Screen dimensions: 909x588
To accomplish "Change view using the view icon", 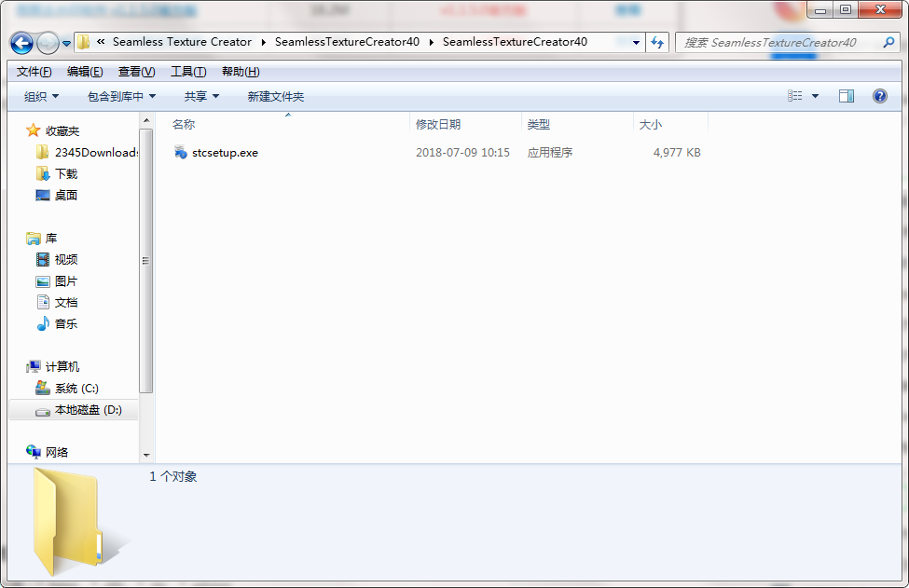I will (795, 96).
